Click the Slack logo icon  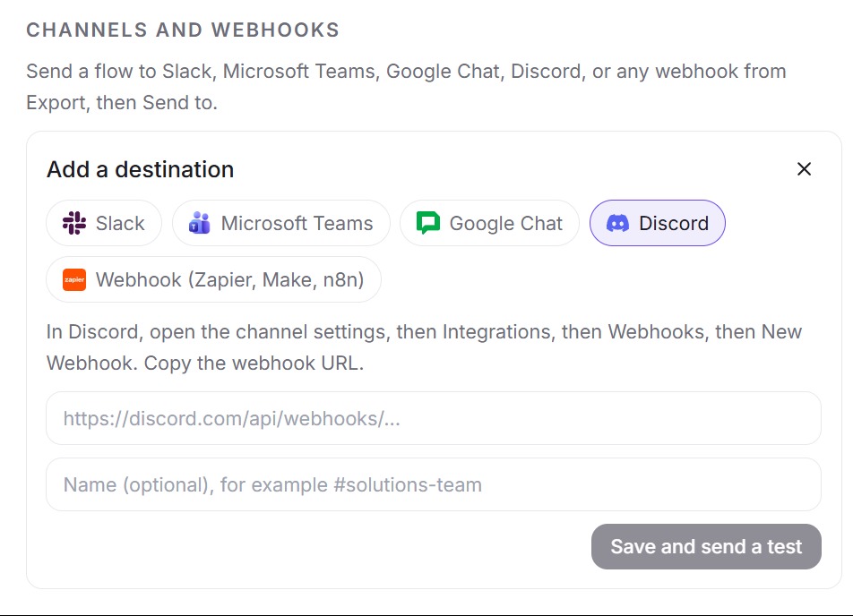click(74, 223)
